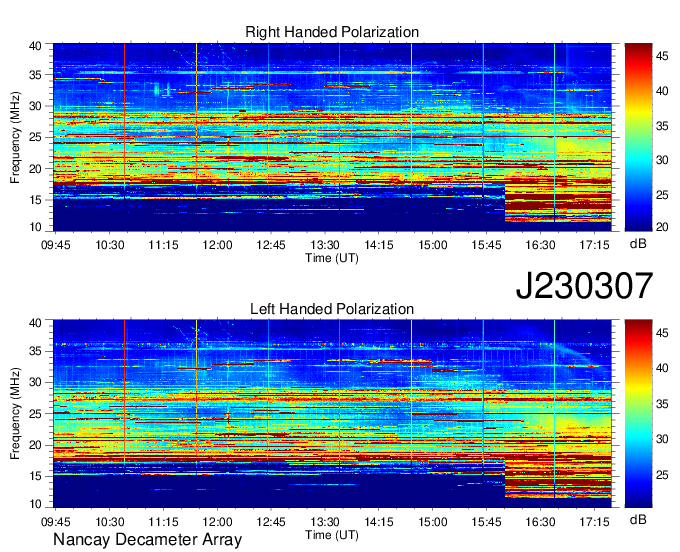
Task: Click the bottom plot's color scale bar
Action: 638,414
